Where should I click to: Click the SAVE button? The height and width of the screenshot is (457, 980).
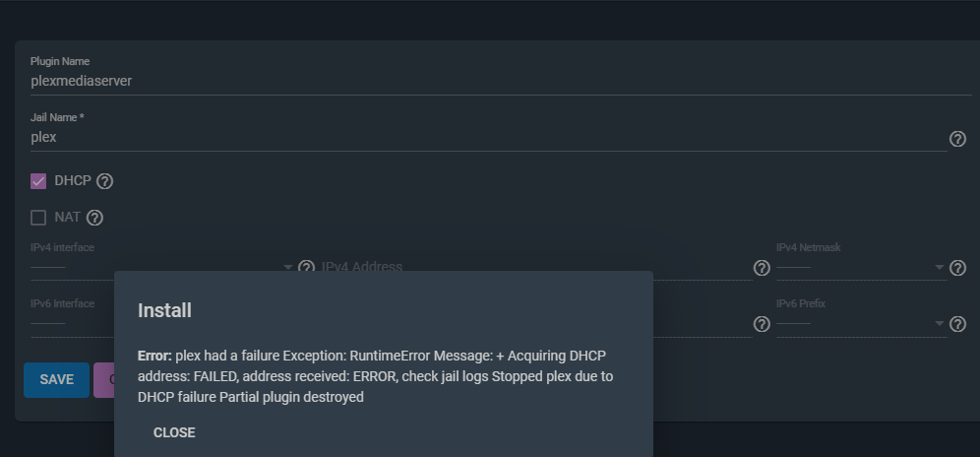(x=56, y=380)
